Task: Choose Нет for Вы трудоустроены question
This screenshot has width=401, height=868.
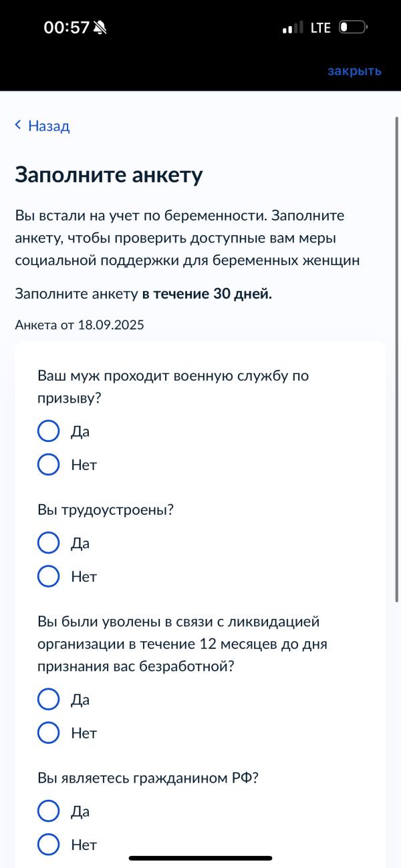Action: click(49, 576)
